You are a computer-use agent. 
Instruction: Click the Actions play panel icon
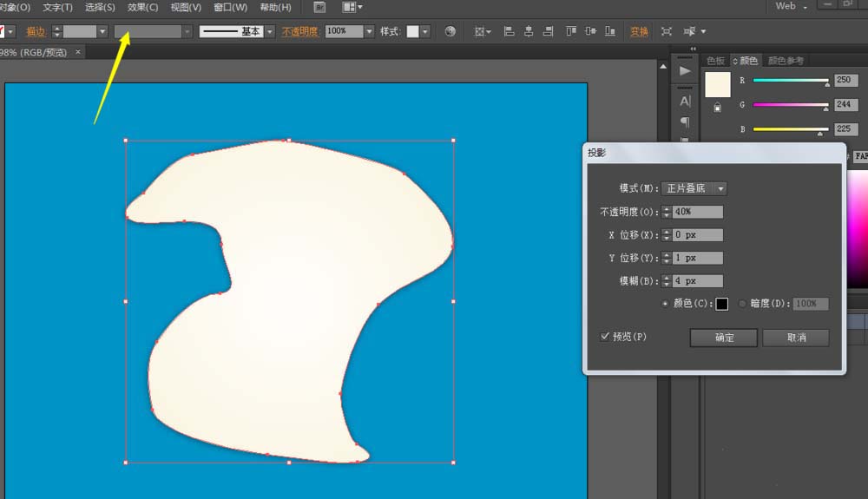(x=685, y=70)
